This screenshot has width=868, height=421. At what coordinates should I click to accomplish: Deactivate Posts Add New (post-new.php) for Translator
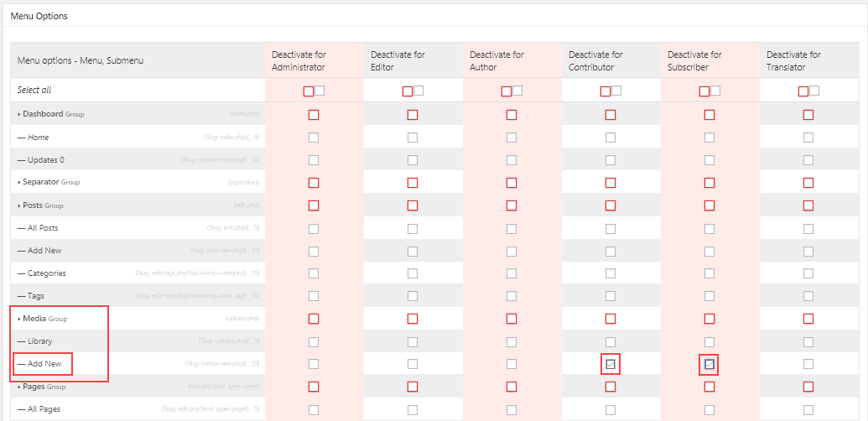click(808, 251)
